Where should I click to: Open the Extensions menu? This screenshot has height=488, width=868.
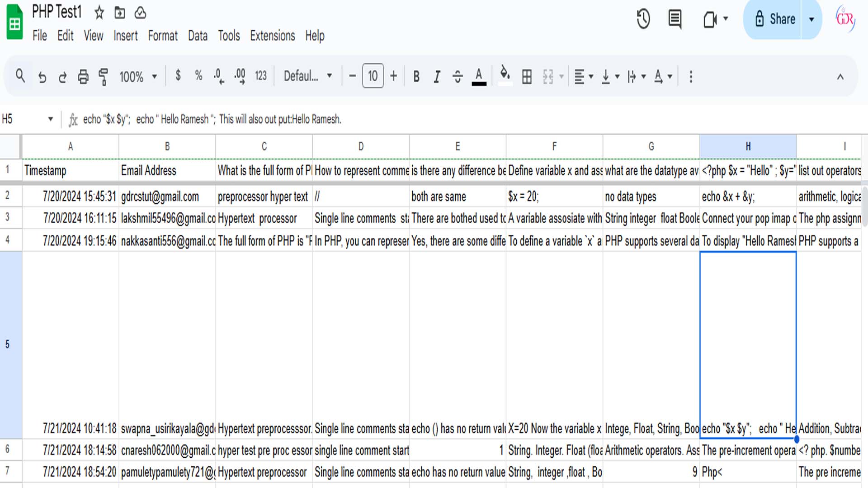coord(272,36)
